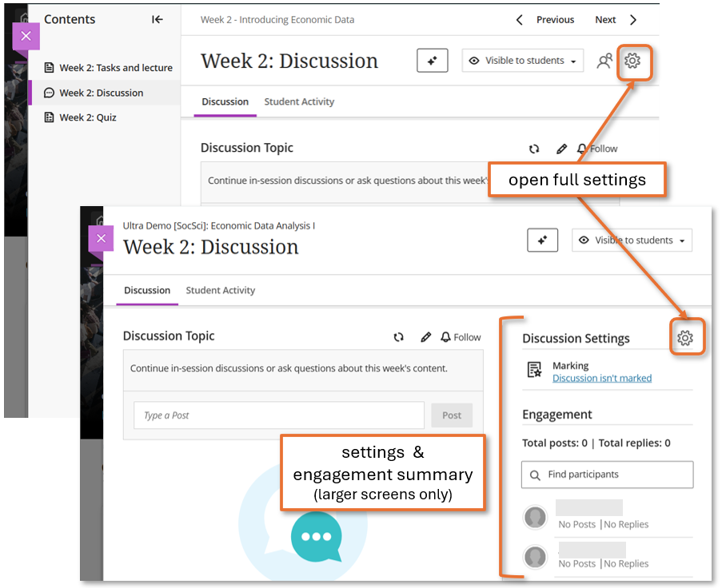Image resolution: width=722 pixels, height=588 pixels.
Task: Click Follow bell in lower Discussion Topic
Action: point(461,337)
